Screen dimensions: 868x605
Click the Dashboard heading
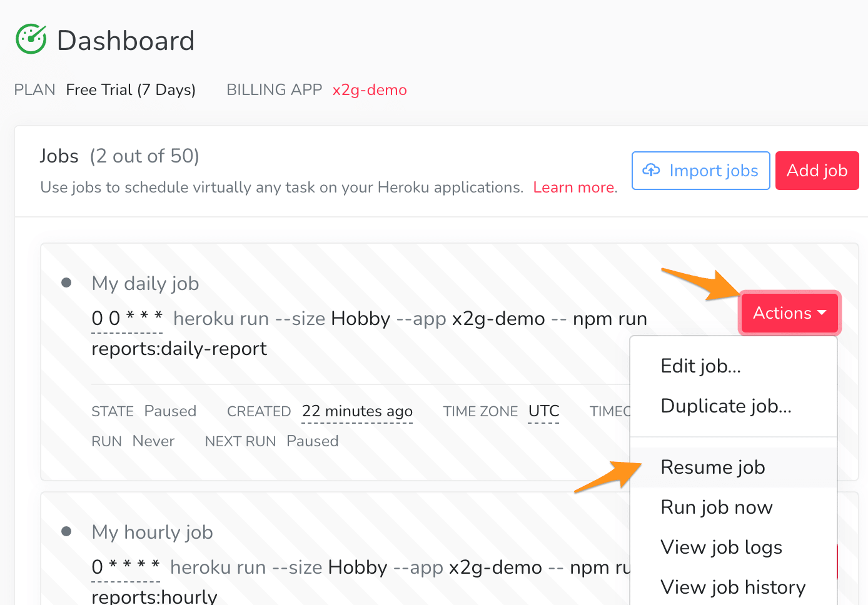pos(126,41)
